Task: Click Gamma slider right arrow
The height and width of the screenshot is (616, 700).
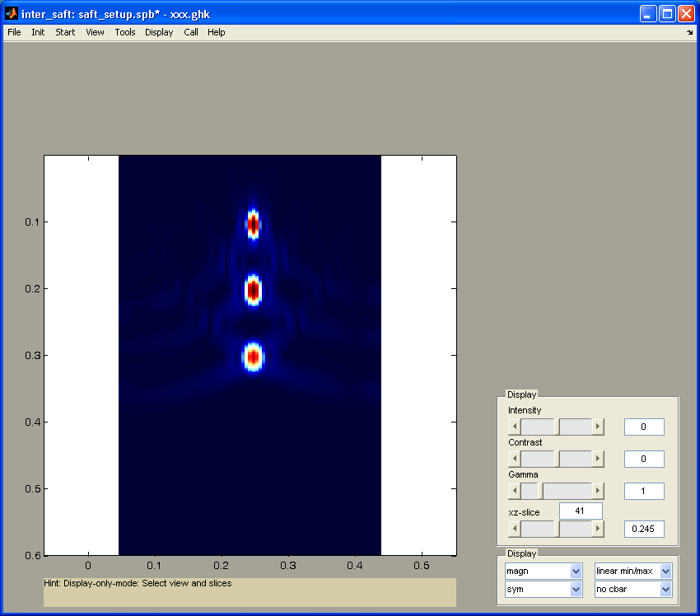Action: [x=598, y=491]
